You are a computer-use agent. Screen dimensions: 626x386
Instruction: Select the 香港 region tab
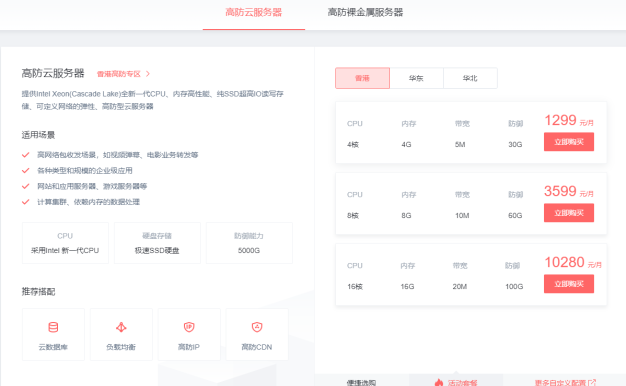coord(363,78)
